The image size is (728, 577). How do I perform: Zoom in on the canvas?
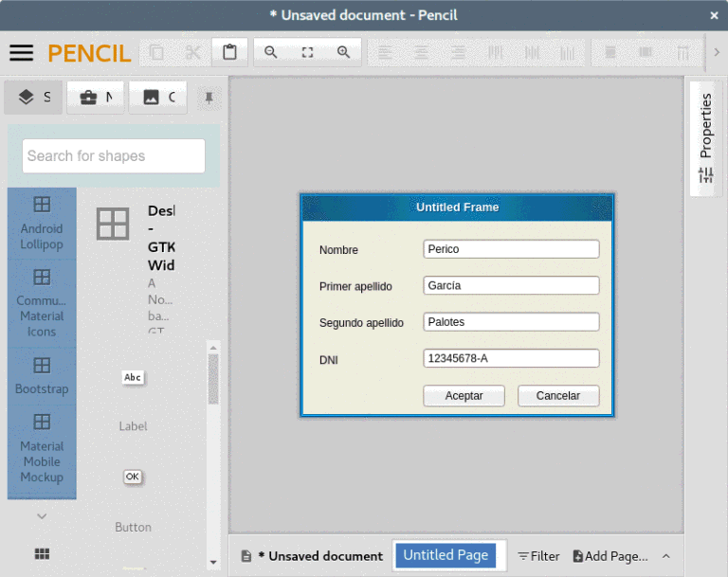(x=343, y=53)
